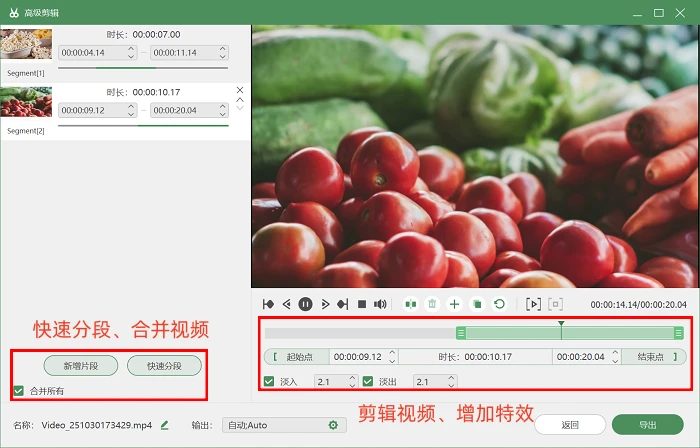Open the 自动;Auto output dropdown
The height and width of the screenshot is (448, 700).
pyautogui.click(x=284, y=425)
